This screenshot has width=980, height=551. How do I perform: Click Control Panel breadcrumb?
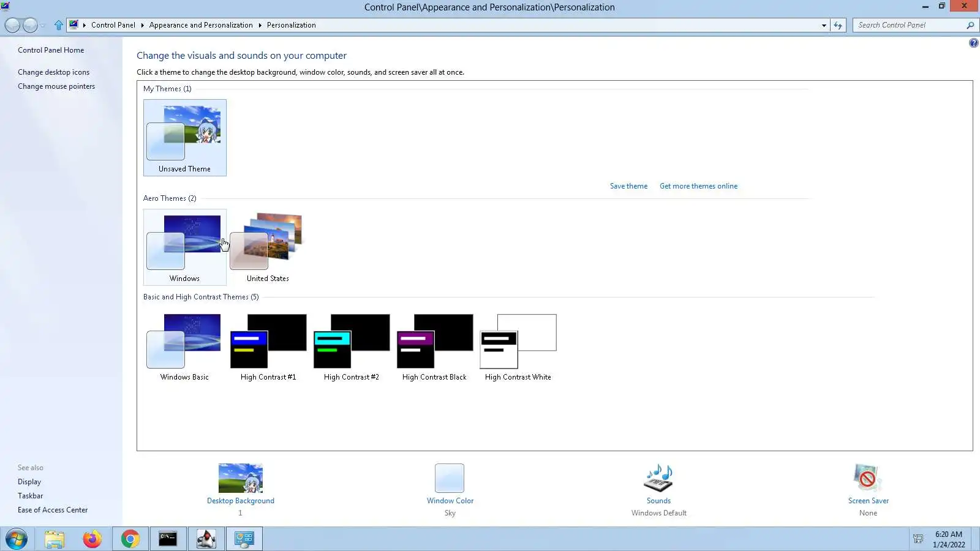point(113,25)
